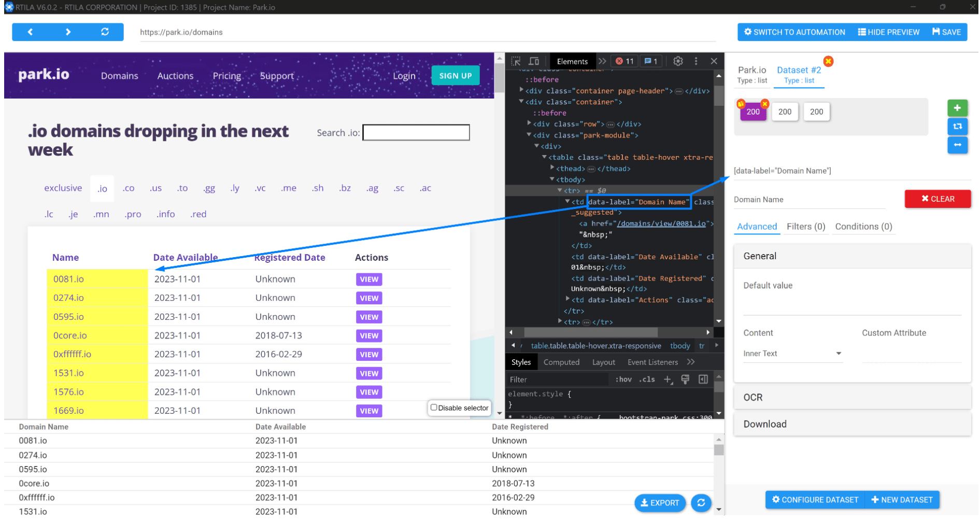
Task: Close the DevTools panel
Action: [714, 61]
